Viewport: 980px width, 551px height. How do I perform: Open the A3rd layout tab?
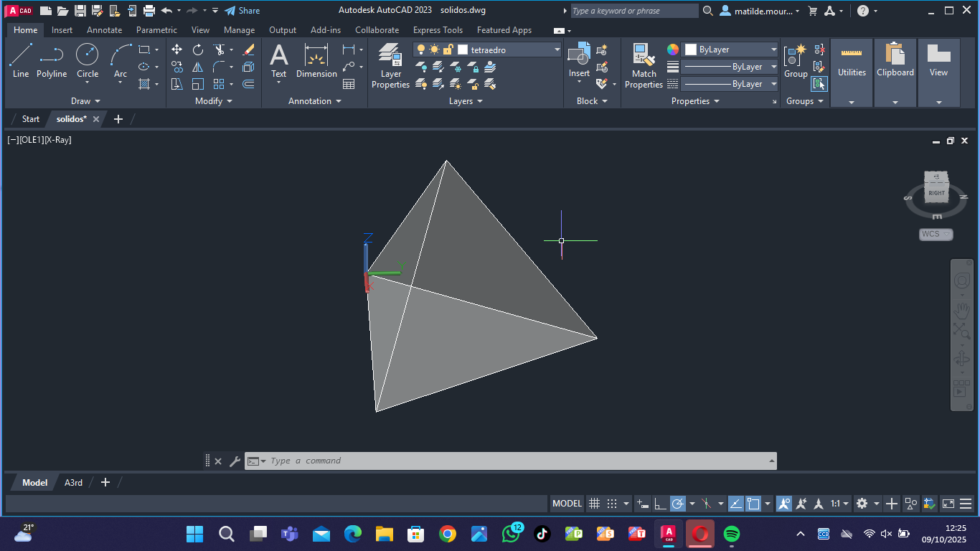[73, 483]
